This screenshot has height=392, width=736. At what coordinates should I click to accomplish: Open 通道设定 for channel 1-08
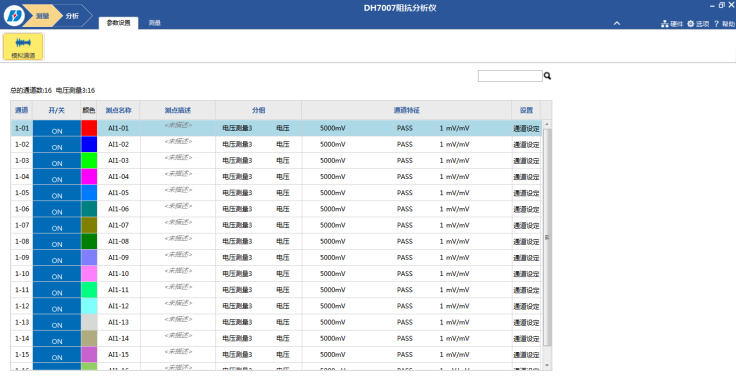tap(526, 242)
